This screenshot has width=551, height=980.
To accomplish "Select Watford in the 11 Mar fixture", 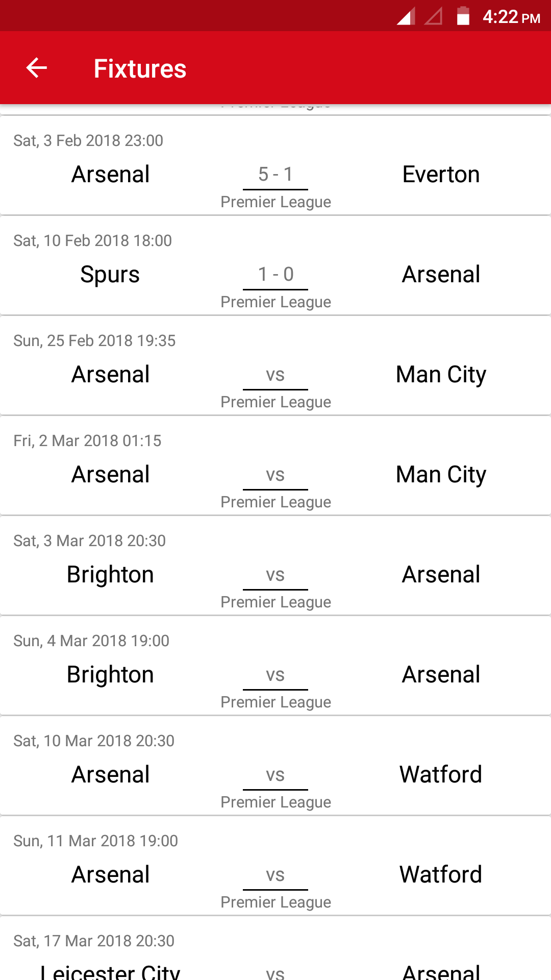I will [x=441, y=875].
